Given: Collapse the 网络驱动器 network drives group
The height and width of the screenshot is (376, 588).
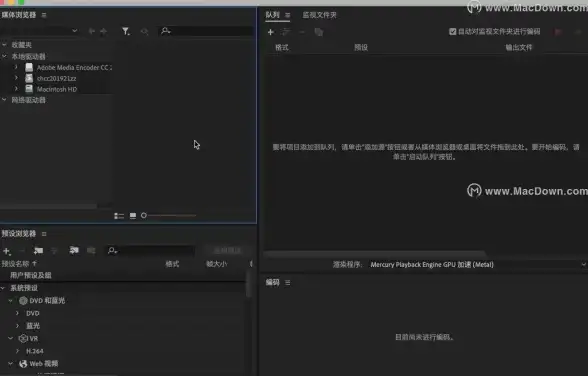Looking at the screenshot, I should [x=4, y=100].
